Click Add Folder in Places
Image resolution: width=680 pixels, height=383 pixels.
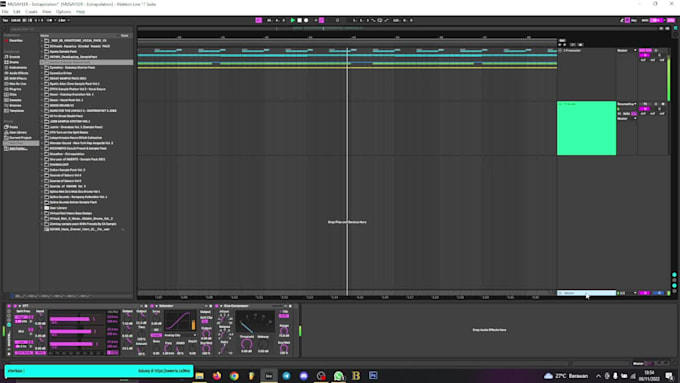(18, 148)
